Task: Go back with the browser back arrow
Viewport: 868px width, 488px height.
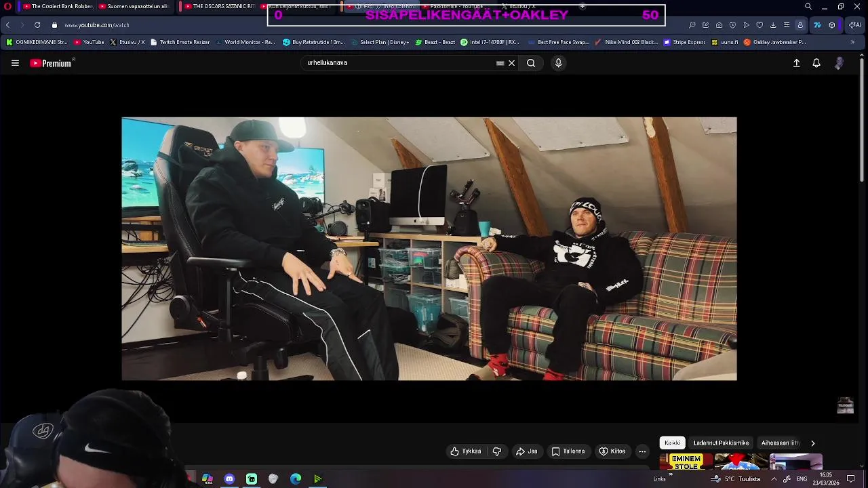Action: pos(7,25)
